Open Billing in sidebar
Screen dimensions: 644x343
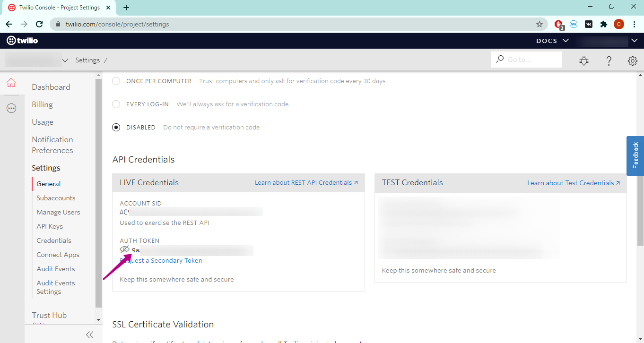click(42, 104)
